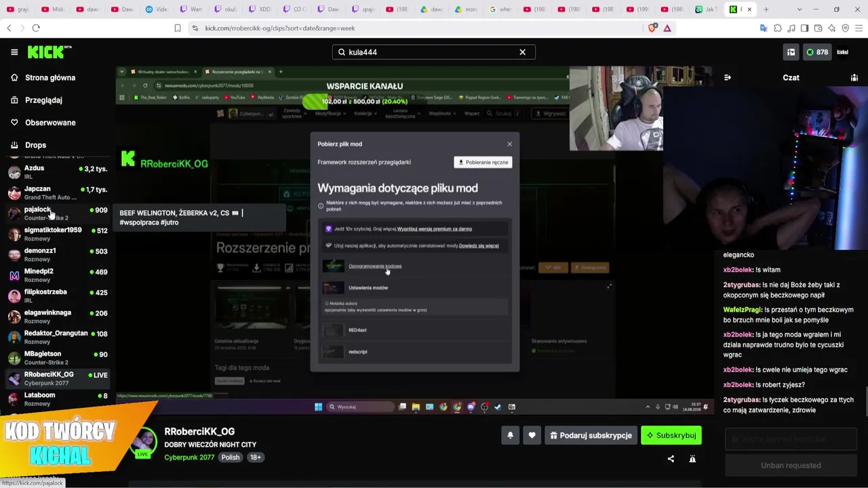
Task: Report the stream with the flag icon
Action: tap(692, 459)
